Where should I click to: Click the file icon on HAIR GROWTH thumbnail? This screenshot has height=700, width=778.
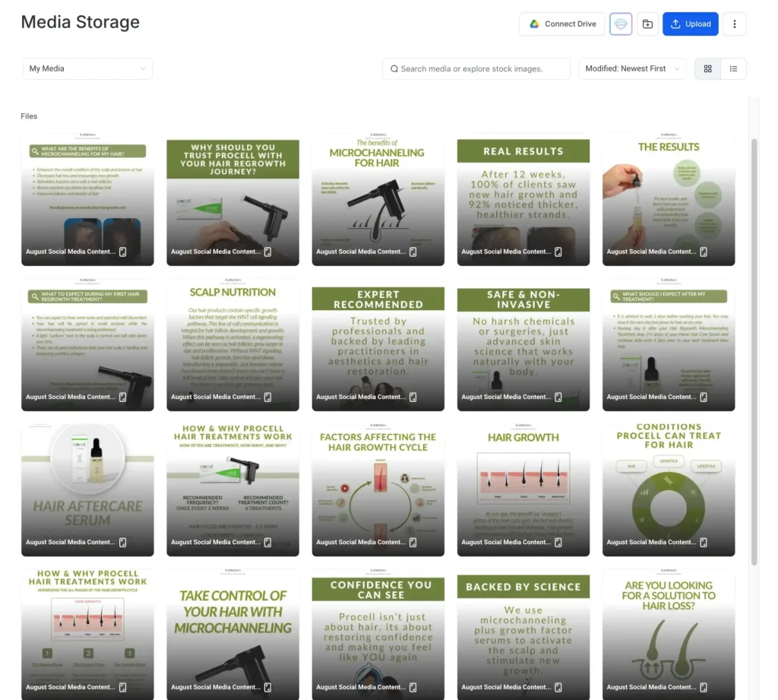pyautogui.click(x=558, y=542)
